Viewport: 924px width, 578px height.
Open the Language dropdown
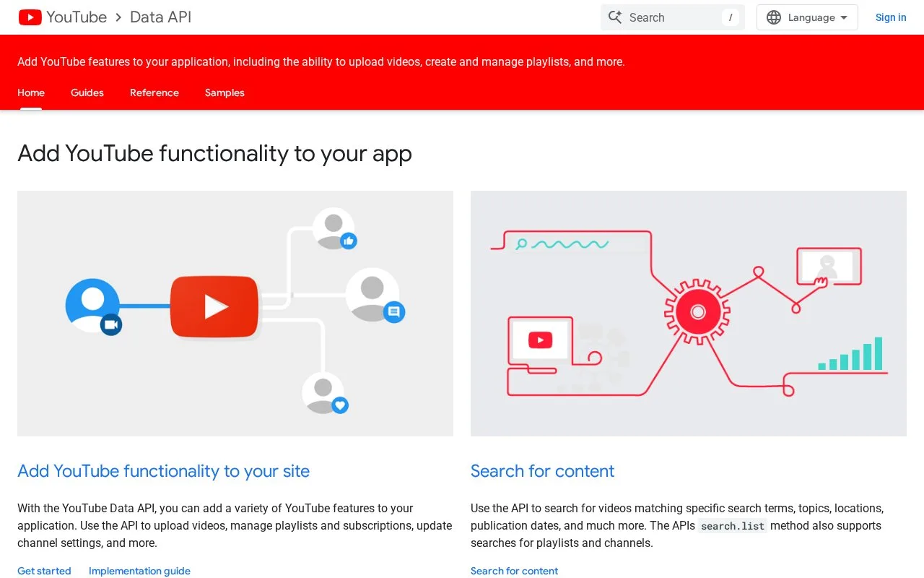click(x=807, y=17)
